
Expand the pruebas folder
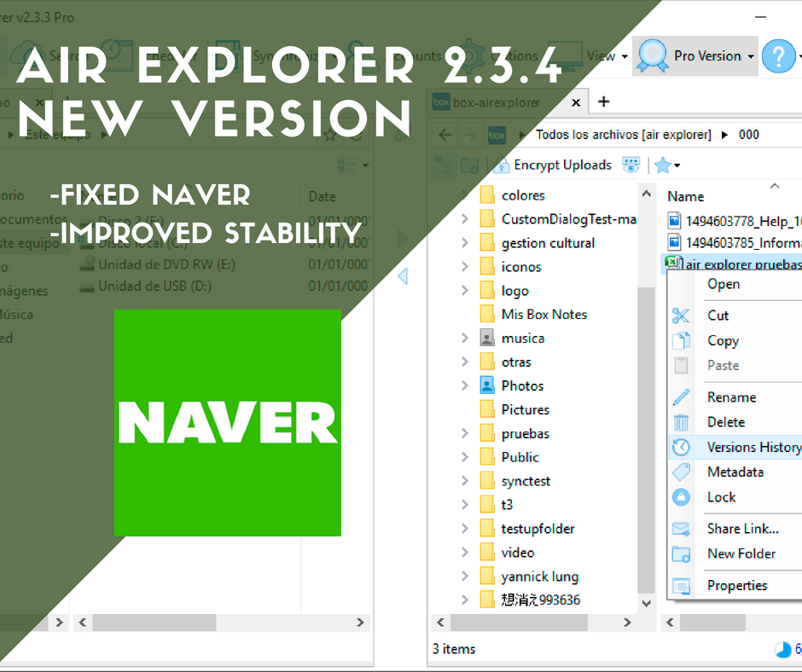tap(464, 434)
